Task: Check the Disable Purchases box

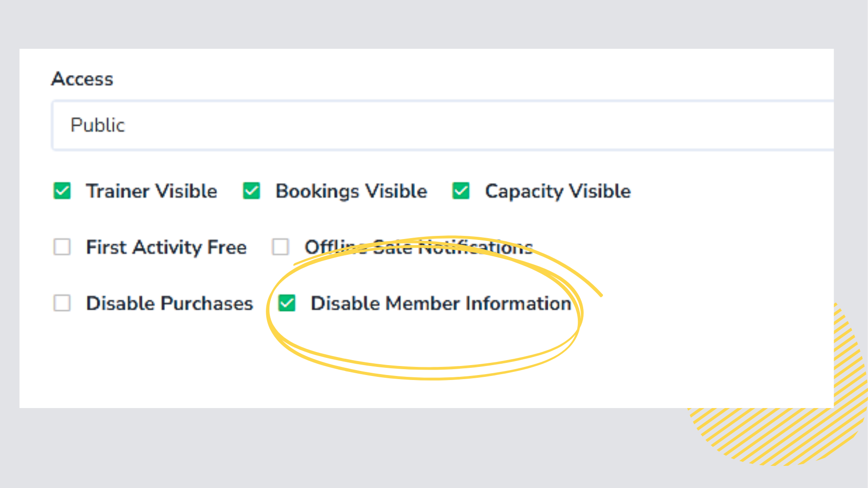Action: pyautogui.click(x=62, y=303)
